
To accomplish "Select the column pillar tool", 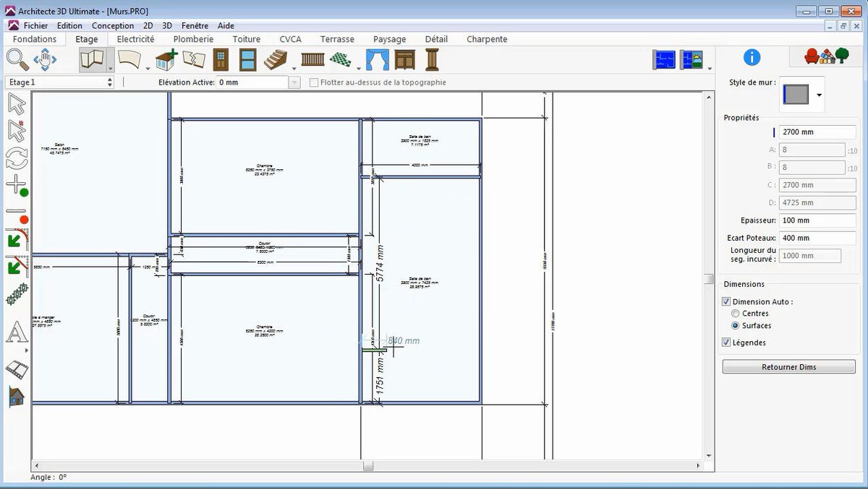I will 432,60.
